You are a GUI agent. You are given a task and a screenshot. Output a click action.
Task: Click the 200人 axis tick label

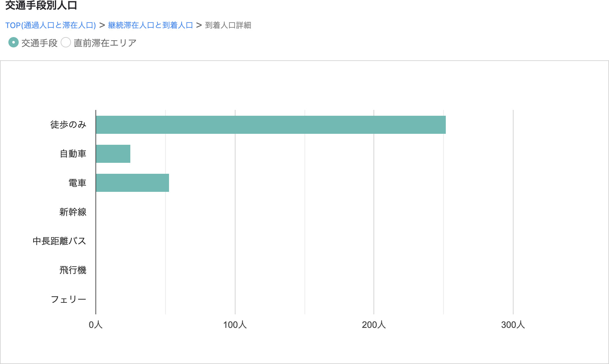[x=374, y=325]
